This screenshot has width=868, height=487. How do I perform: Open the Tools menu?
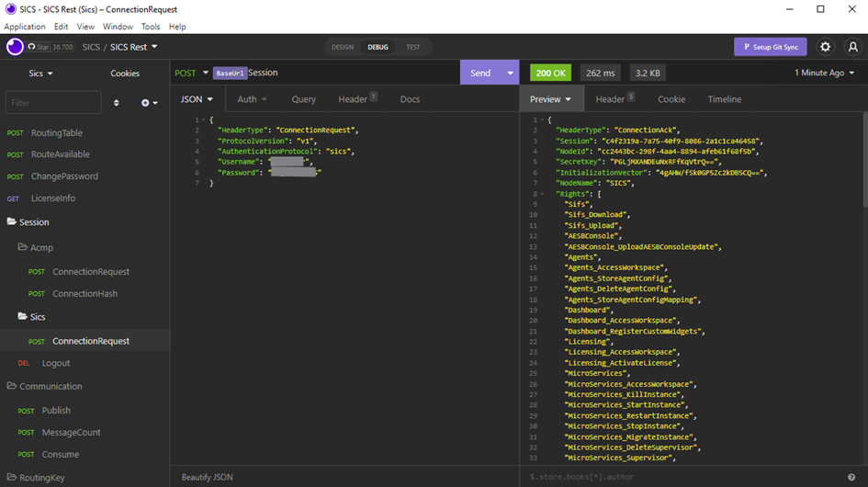click(x=151, y=27)
